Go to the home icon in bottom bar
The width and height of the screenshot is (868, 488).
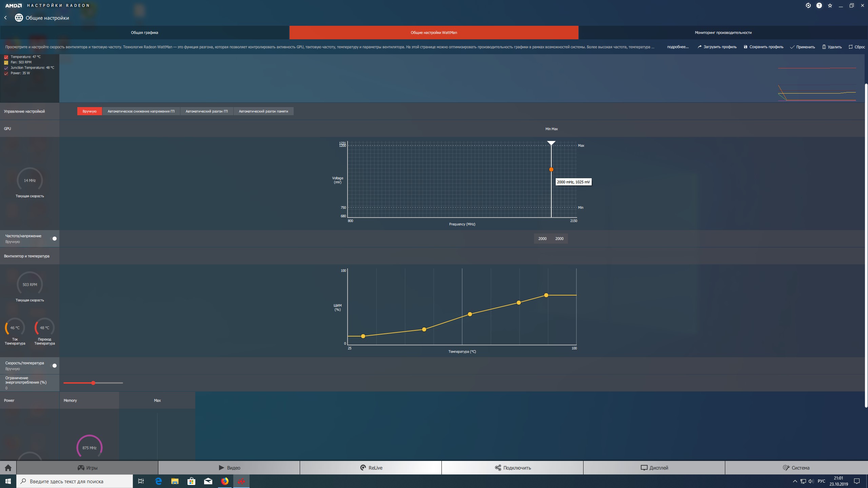[x=8, y=468]
